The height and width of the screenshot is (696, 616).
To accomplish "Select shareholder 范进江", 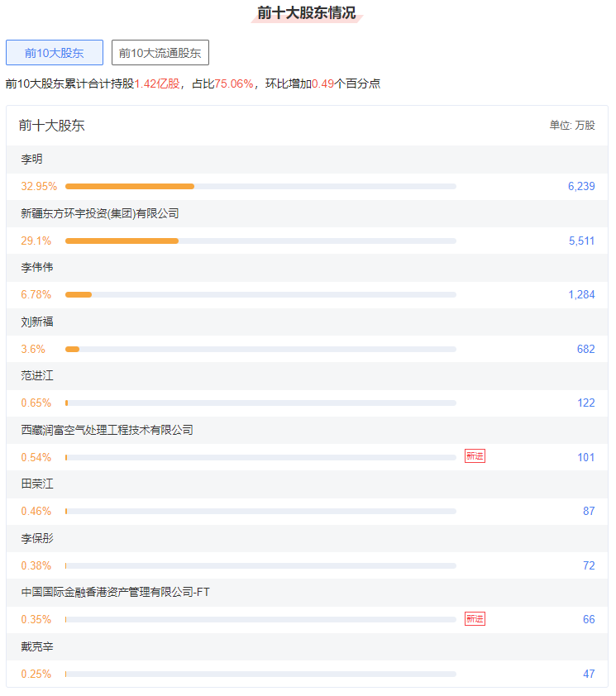I will (x=37, y=375).
